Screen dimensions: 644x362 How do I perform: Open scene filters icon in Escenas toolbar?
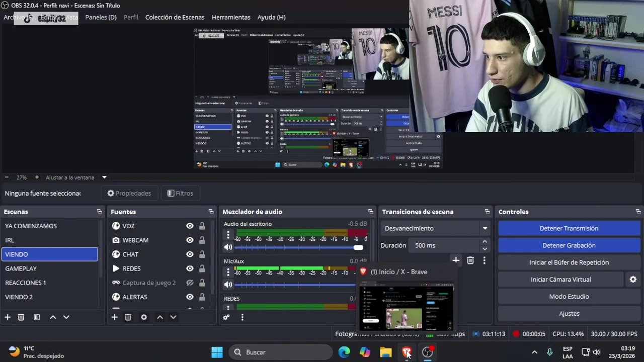pos(37,317)
